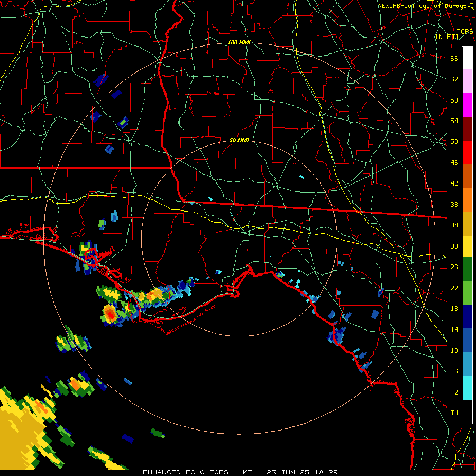Screen dimensions: 476x476
Task: Click the legend value '58'
Action: coord(454,100)
